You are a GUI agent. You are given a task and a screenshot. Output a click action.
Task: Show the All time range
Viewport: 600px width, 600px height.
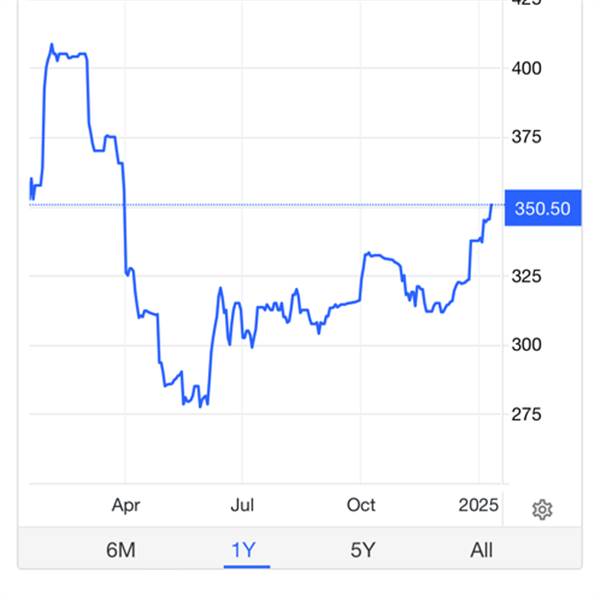click(x=481, y=550)
